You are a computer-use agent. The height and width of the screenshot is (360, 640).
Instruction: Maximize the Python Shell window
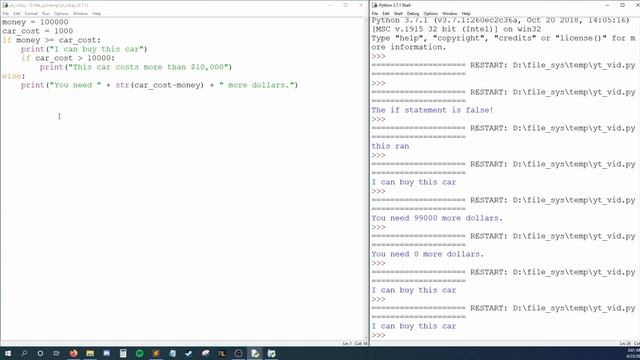(x=622, y=5)
